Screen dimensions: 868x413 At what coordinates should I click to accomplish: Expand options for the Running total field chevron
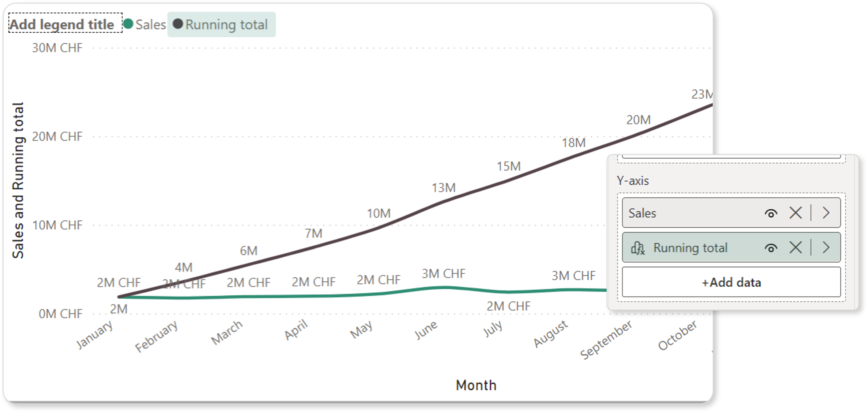tap(826, 248)
